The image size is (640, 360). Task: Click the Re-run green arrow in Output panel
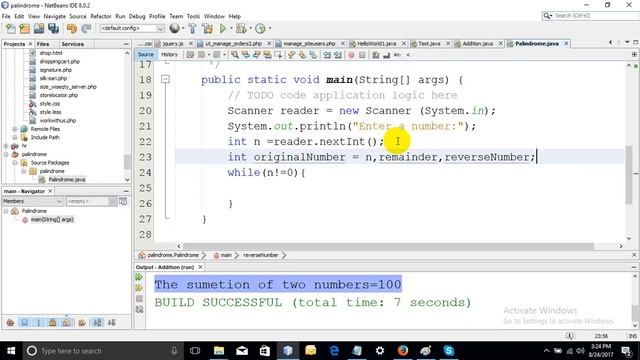[x=139, y=277]
